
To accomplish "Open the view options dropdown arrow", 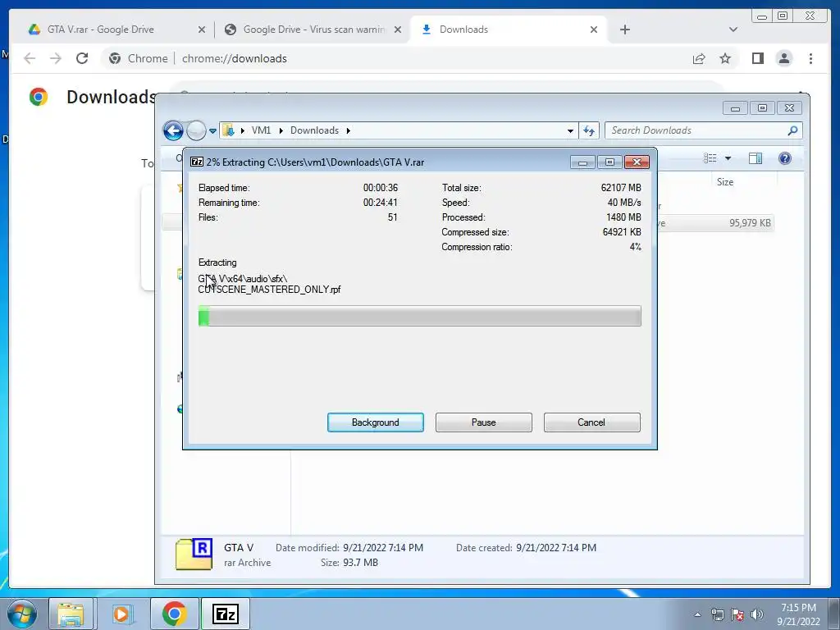I will tap(728, 158).
